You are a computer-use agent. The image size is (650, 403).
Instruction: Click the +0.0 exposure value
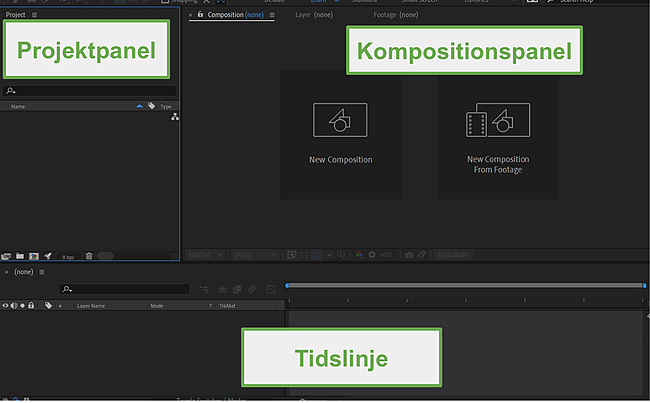(385, 255)
